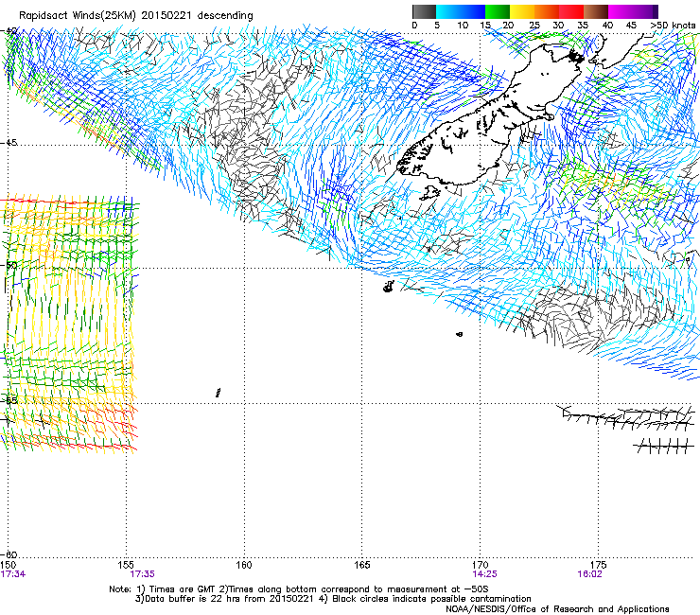Select the yellow 20-25 knots legend segment
This screenshot has height=615, width=700.
522,11
